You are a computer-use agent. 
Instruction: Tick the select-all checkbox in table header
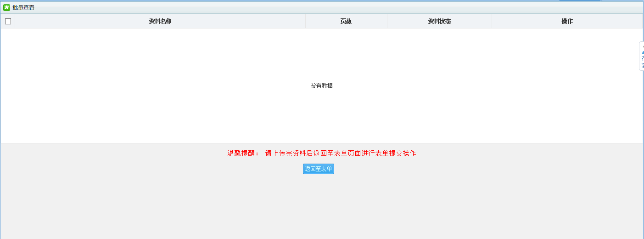(8, 21)
